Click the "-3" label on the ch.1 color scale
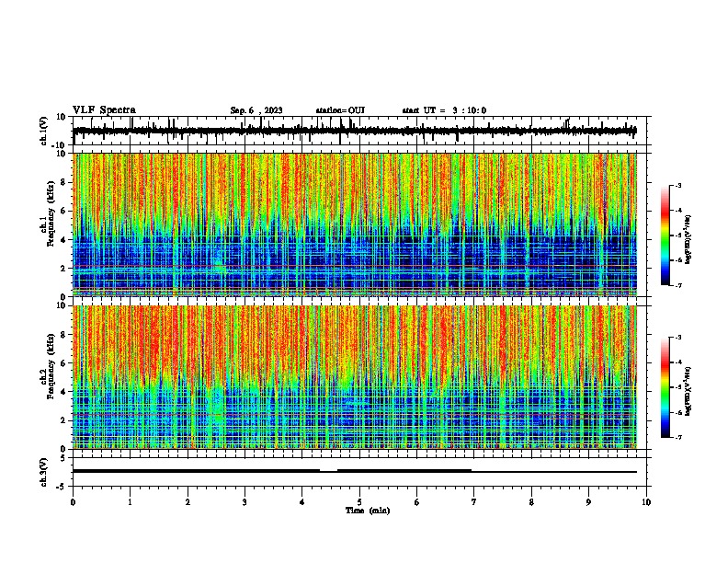The width and height of the screenshot is (728, 563). (677, 186)
